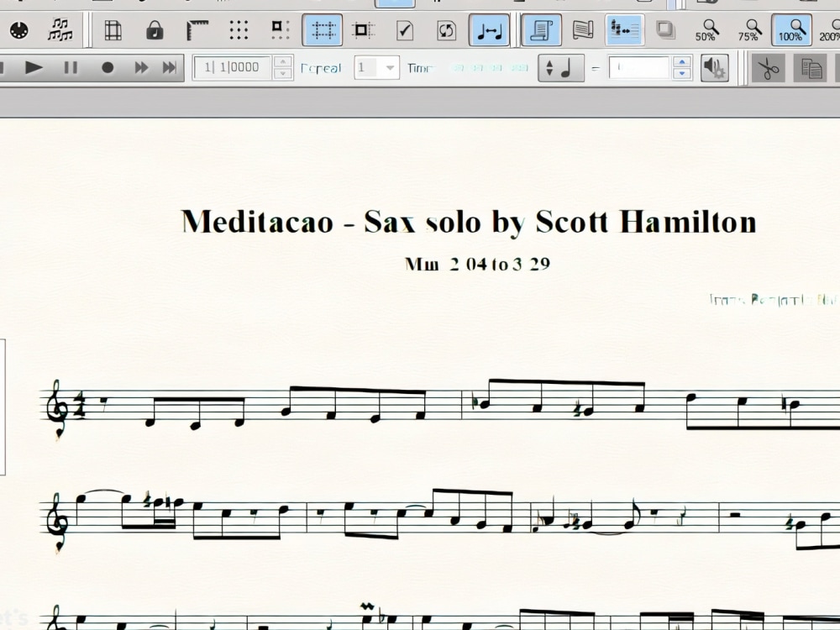Click the 4/4 time signature on first staff

77,406
